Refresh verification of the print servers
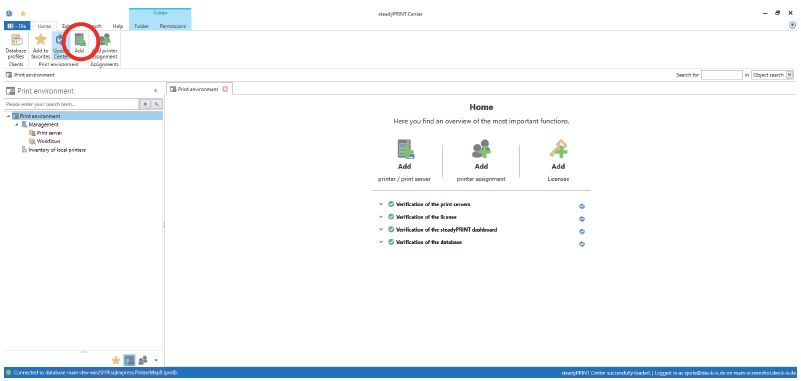 [x=582, y=206]
